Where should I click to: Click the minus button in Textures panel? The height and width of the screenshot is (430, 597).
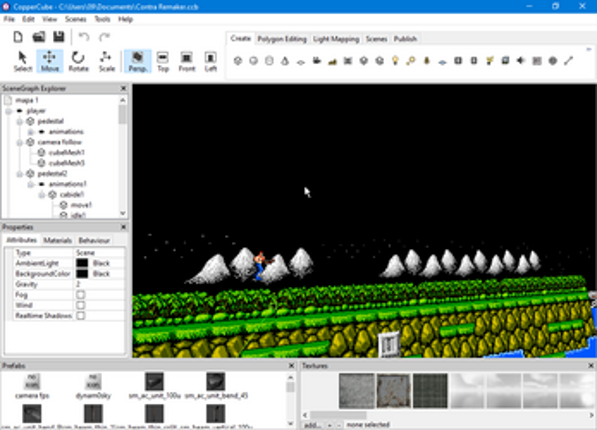pyautogui.click(x=338, y=425)
